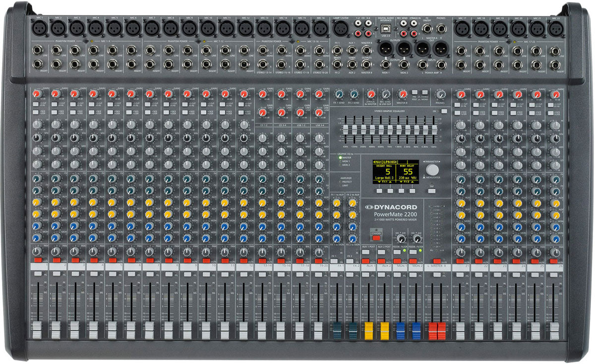Toggle the AUX 2 POST button
The image size is (595, 364).
(x=381, y=252)
